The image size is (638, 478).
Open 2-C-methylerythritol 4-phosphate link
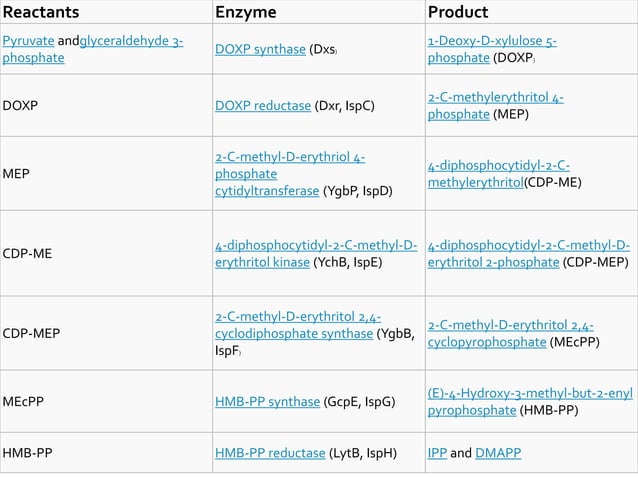click(496, 106)
